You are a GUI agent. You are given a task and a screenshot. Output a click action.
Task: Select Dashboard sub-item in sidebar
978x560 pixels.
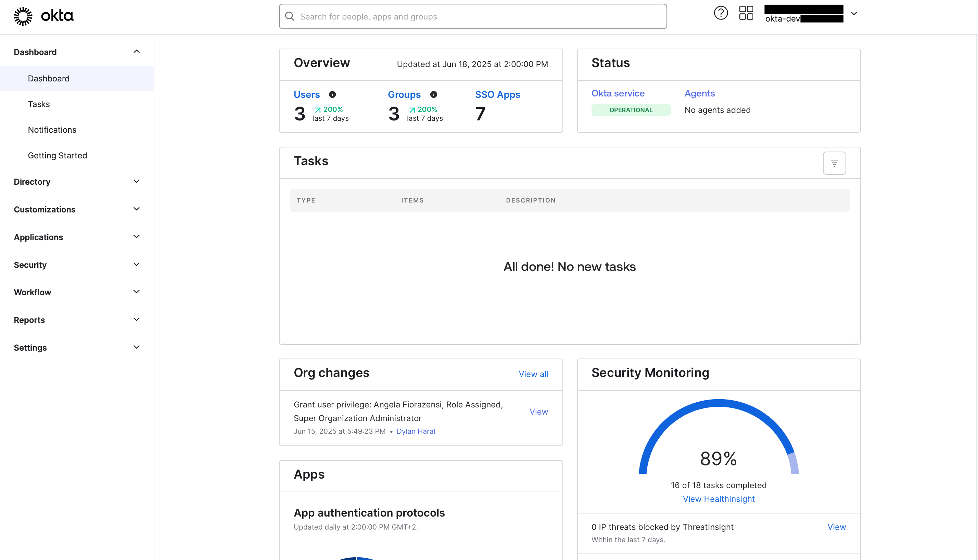point(77,78)
